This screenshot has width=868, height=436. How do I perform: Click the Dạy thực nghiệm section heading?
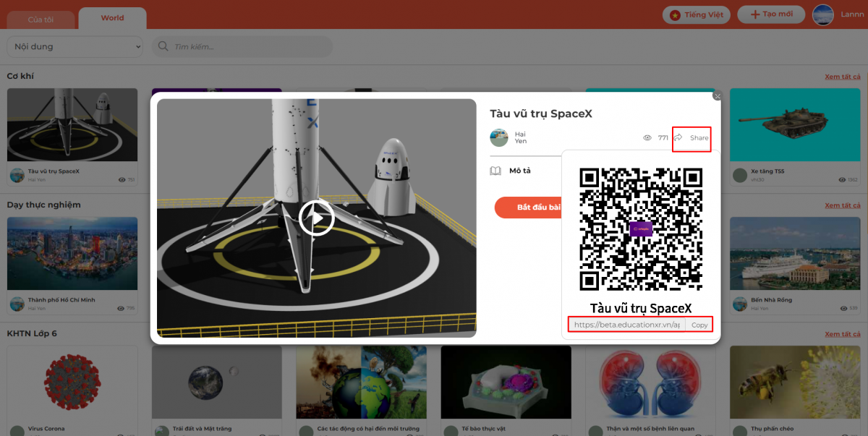(43, 205)
